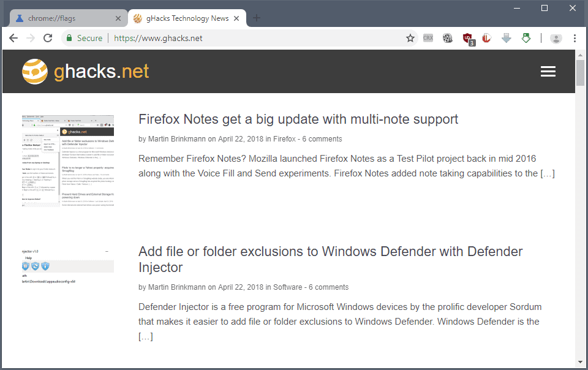Click the Firefox Notes article thumbnail
588x370 pixels.
[67, 161]
